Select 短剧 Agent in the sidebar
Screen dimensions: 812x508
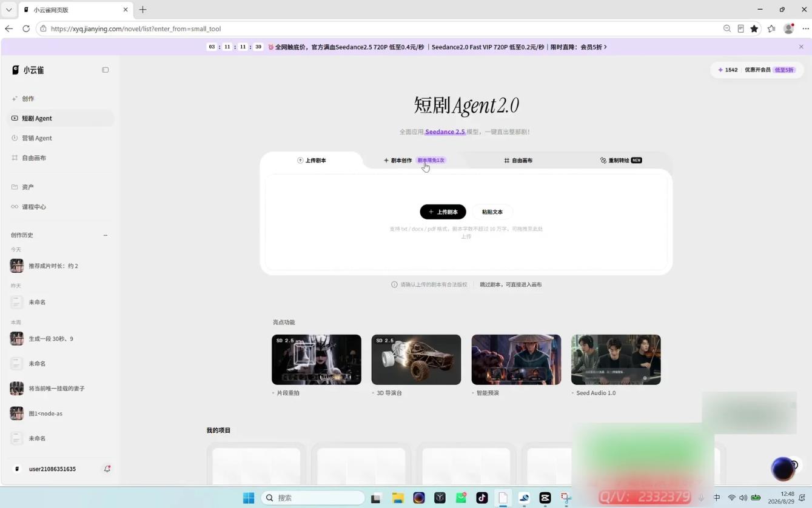click(61, 118)
